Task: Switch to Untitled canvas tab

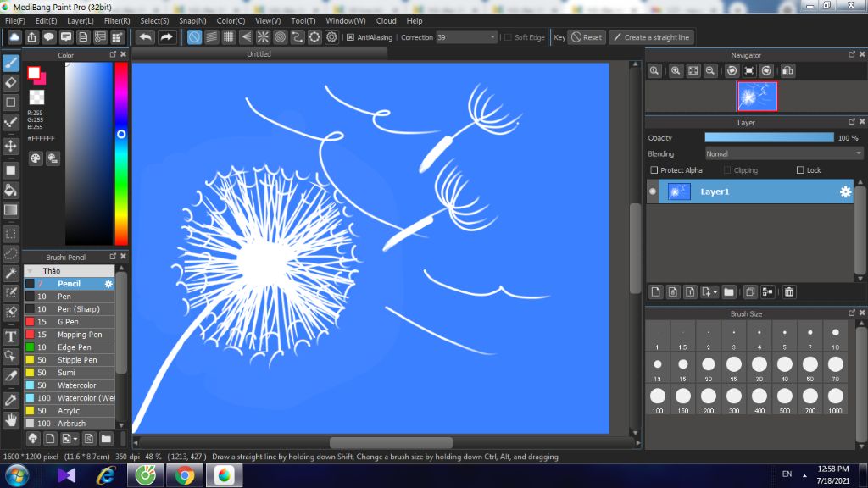Action: pyautogui.click(x=259, y=53)
